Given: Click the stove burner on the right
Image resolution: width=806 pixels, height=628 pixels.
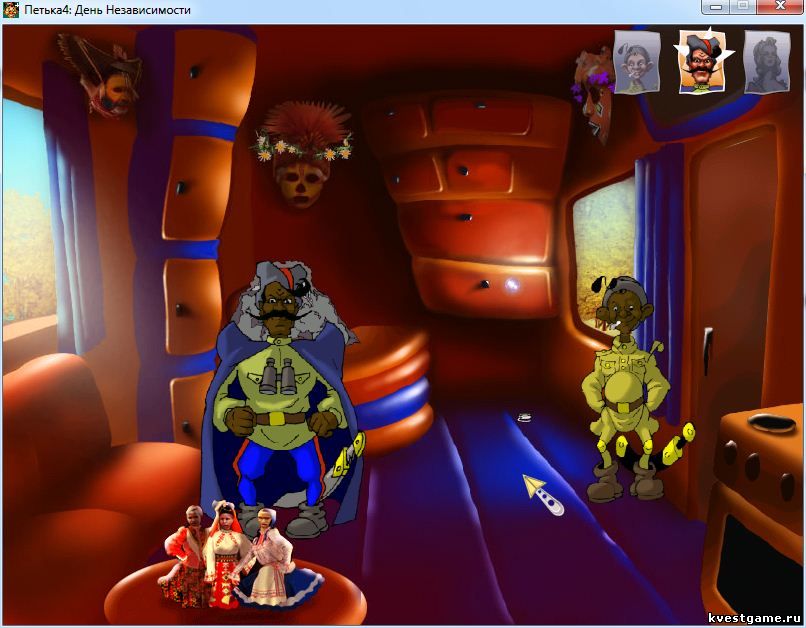Looking at the screenshot, I should [x=772, y=423].
